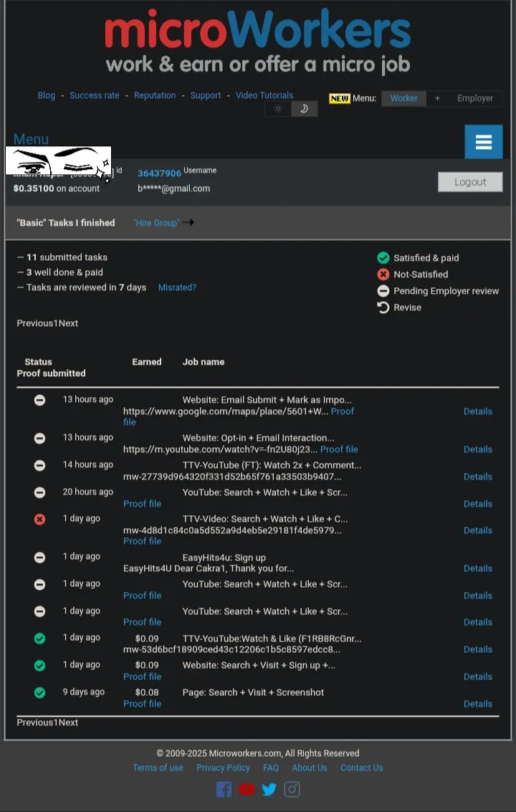516x812 pixels.
Task: Click bottom Previous1Next pagination
Action: coord(47,722)
